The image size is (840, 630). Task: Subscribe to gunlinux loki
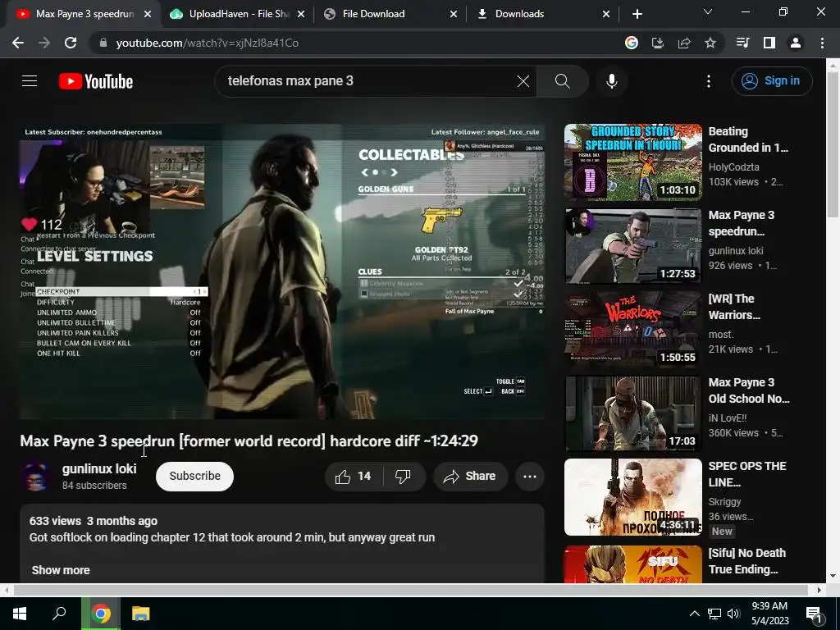(x=194, y=477)
